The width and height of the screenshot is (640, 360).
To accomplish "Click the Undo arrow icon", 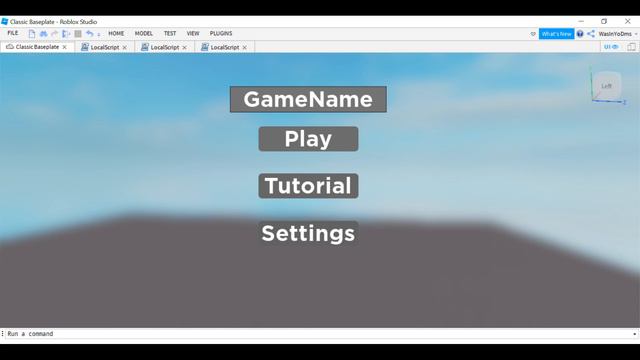I will (89, 34).
